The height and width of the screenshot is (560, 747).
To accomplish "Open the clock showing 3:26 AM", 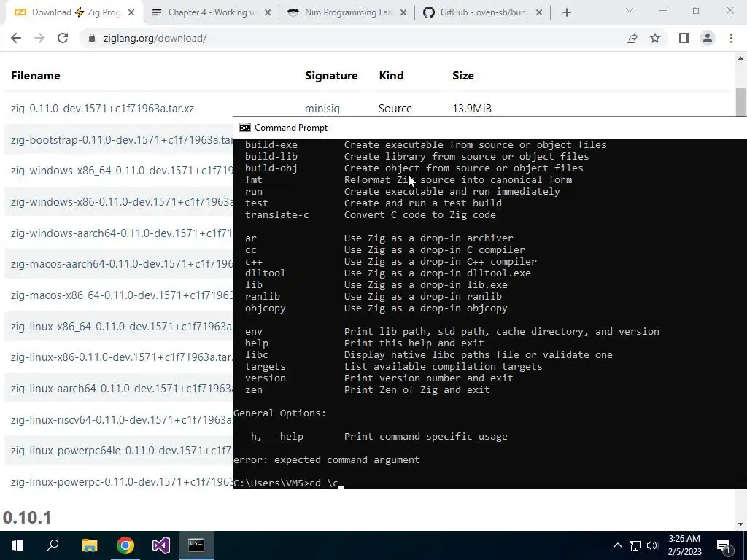I will 684,545.
